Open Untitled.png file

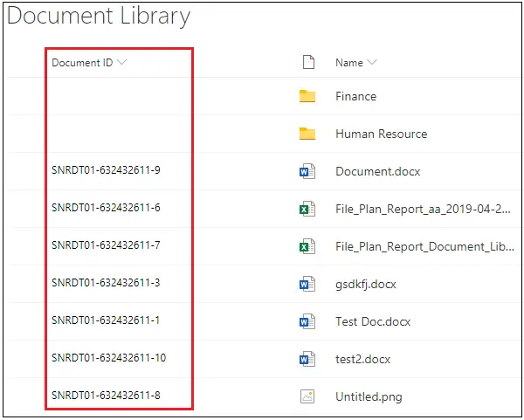[x=369, y=396]
